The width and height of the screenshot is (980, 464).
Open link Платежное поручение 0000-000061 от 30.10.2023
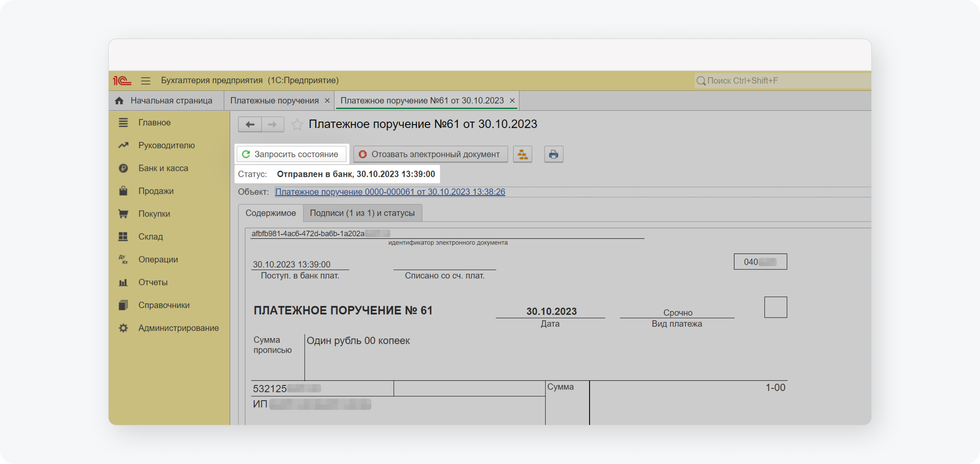[390, 192]
